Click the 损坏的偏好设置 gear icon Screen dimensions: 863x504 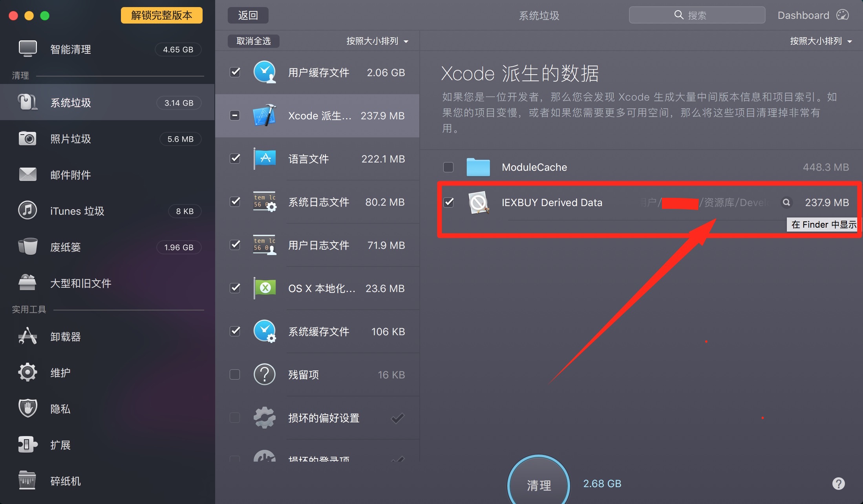[265, 418]
